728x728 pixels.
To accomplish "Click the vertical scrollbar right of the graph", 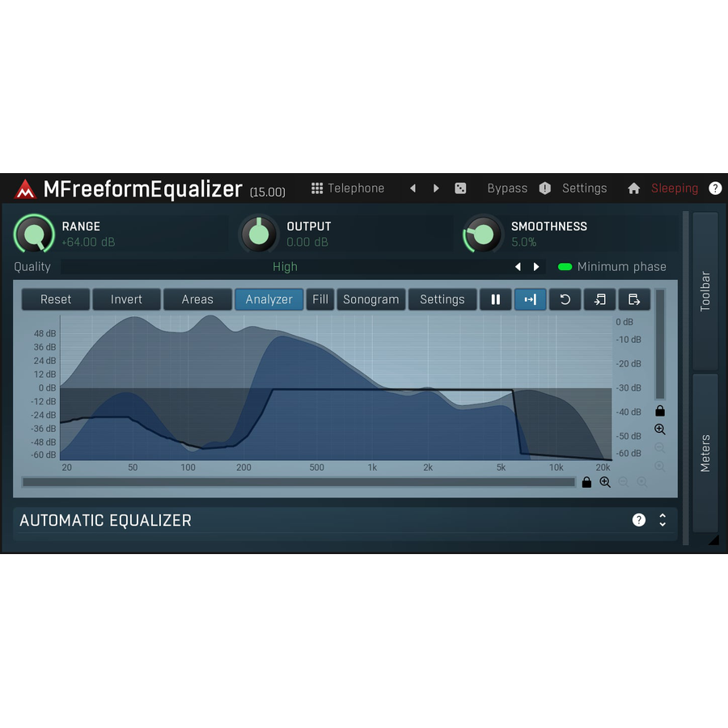I will [660, 344].
